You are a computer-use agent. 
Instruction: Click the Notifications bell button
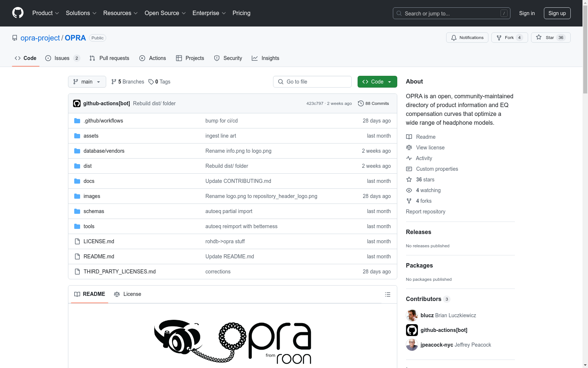coord(467,38)
